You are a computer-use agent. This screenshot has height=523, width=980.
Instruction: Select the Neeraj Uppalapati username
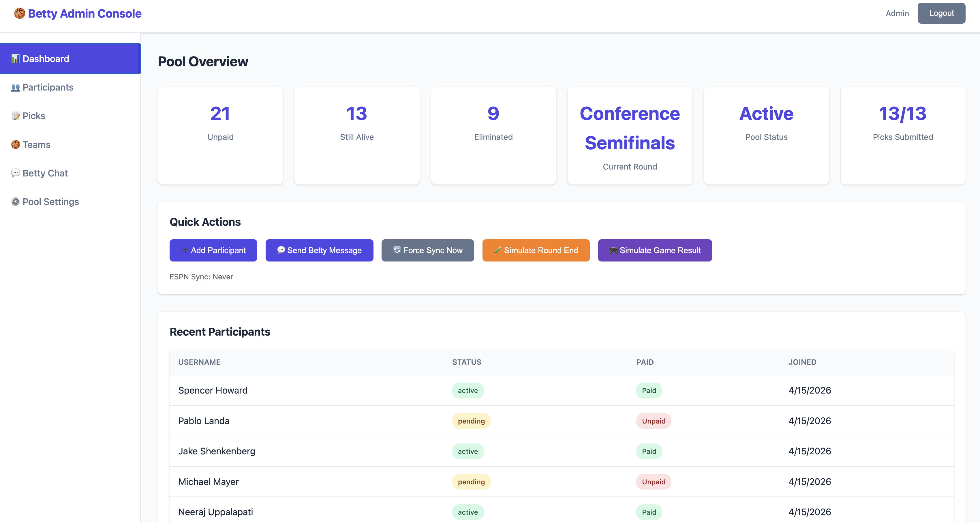[x=216, y=512]
